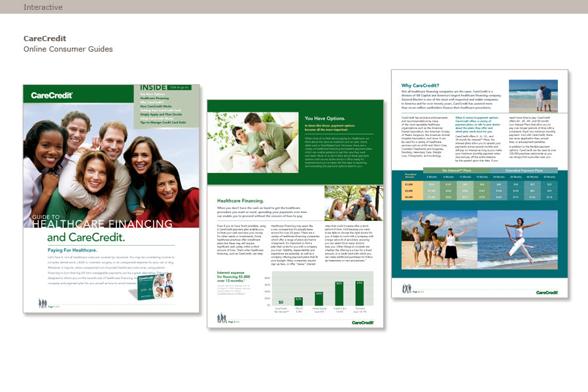Click the CareCredit logo at bottom of third page
Viewport: 588px width, 392px height.
pos(546,292)
